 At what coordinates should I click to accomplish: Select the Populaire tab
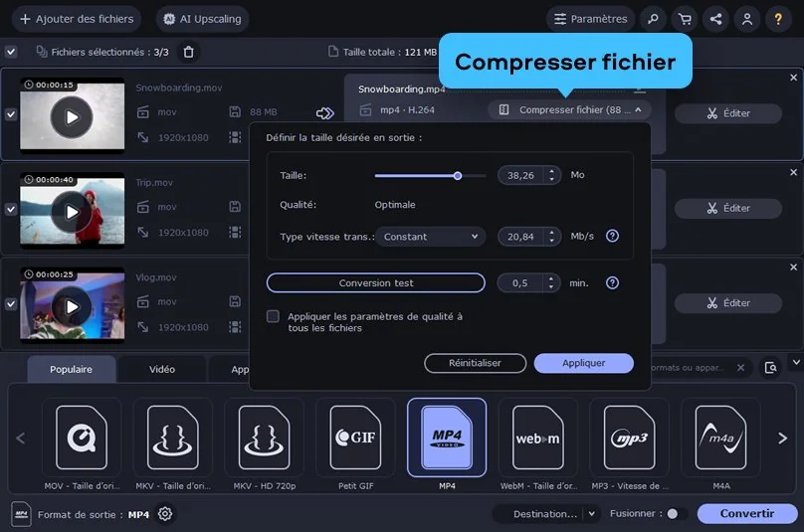[x=72, y=369]
